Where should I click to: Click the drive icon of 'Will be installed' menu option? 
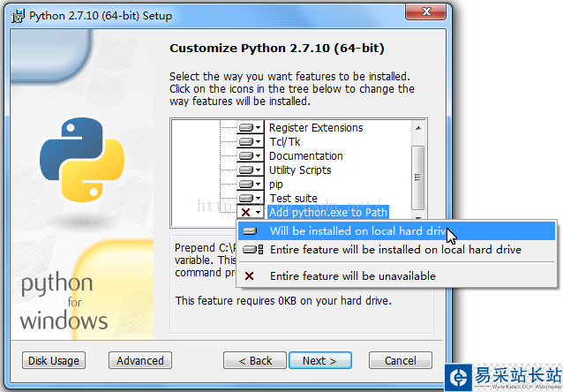click(x=250, y=231)
